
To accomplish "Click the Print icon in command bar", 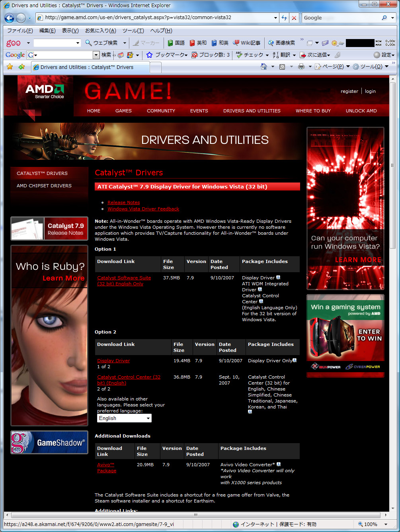I will (301, 67).
